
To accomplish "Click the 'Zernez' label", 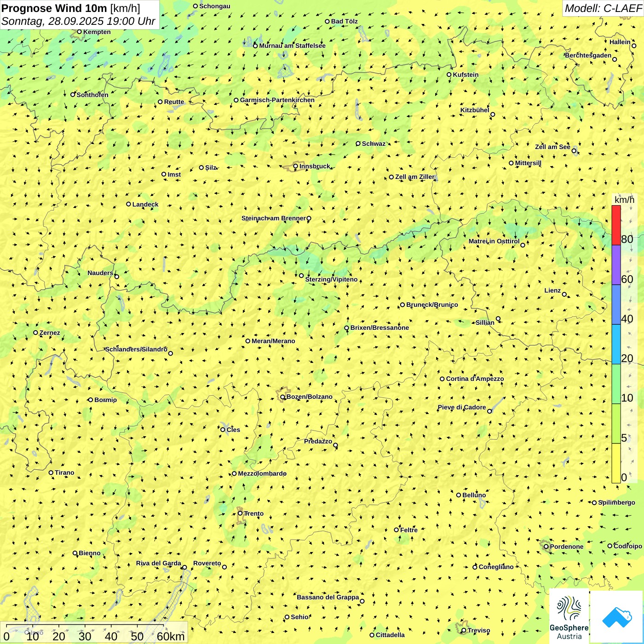I will pos(50,333).
